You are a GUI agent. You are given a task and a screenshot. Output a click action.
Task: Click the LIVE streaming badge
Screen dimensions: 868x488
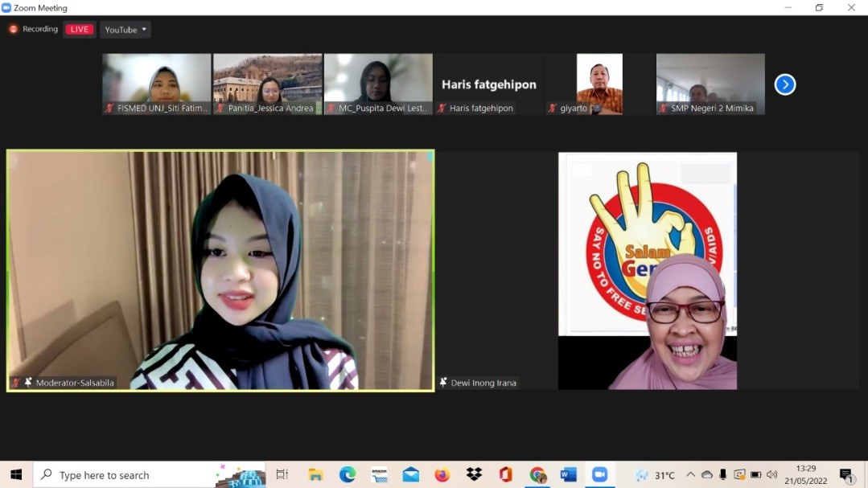(x=79, y=28)
